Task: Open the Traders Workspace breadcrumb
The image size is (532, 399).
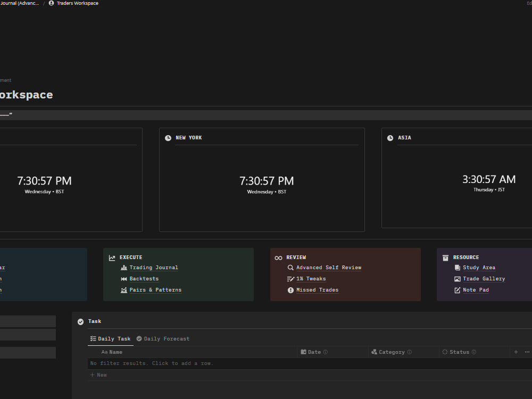Action: pyautogui.click(x=73, y=3)
